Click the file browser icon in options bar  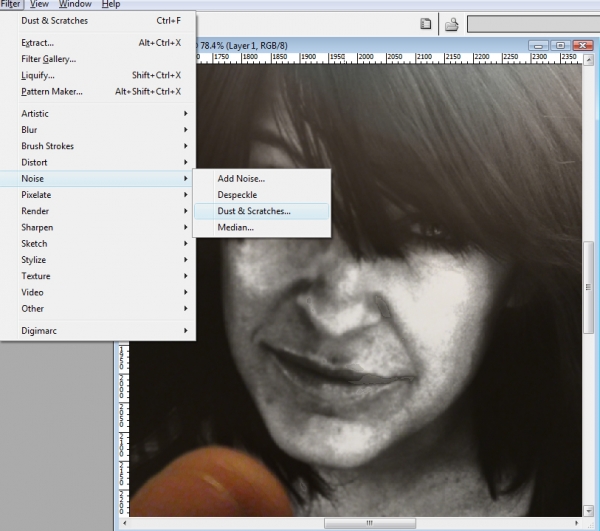click(452, 24)
